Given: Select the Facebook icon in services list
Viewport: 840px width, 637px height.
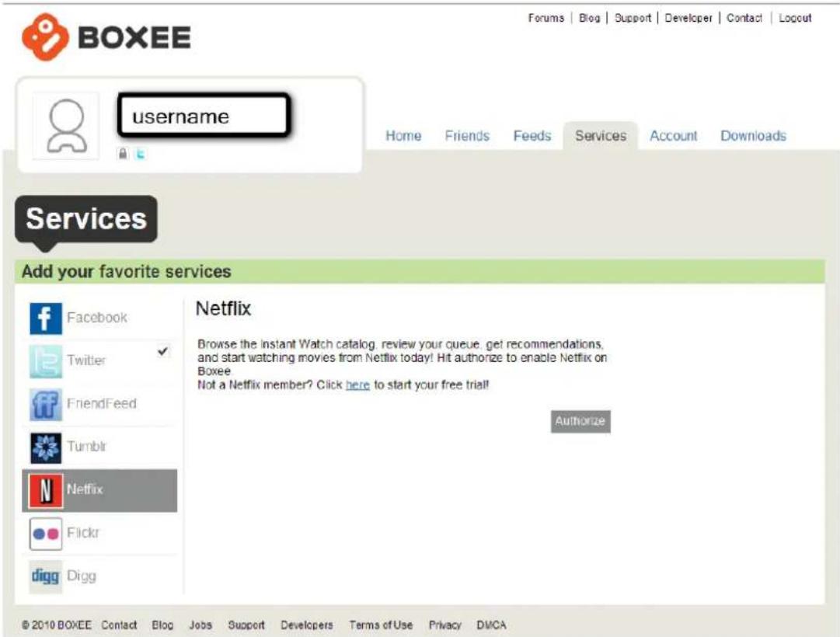Looking at the screenshot, I should coord(46,318).
